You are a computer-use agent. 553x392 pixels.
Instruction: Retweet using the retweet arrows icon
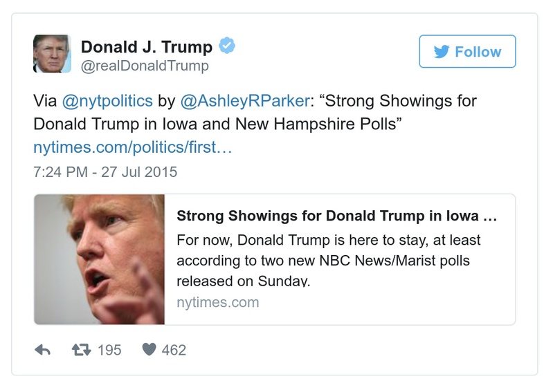(x=82, y=351)
